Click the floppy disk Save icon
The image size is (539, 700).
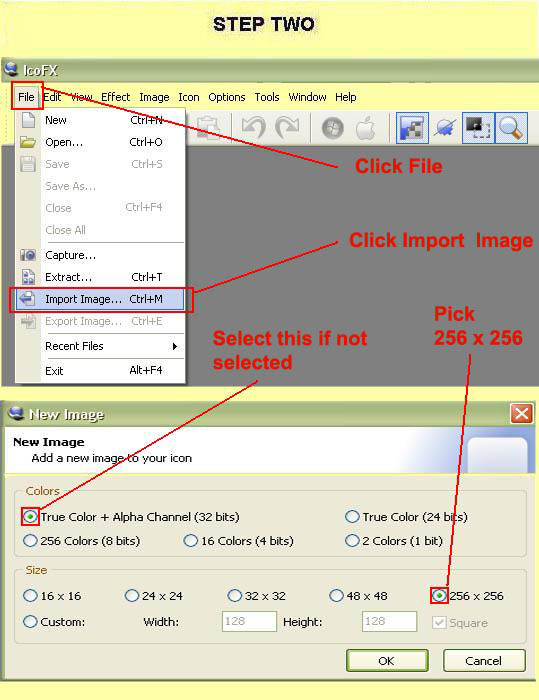pyautogui.click(x=28, y=164)
